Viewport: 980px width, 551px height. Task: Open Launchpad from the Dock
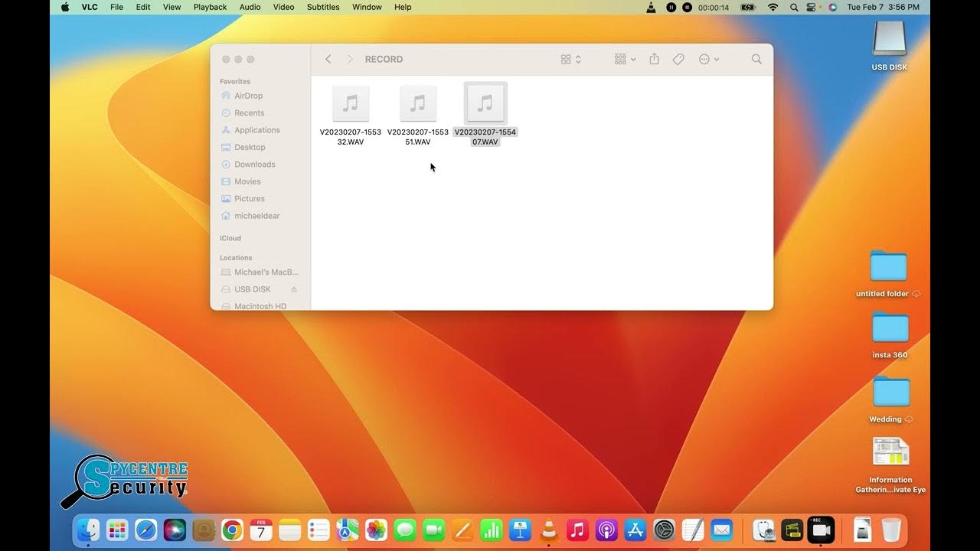click(117, 530)
